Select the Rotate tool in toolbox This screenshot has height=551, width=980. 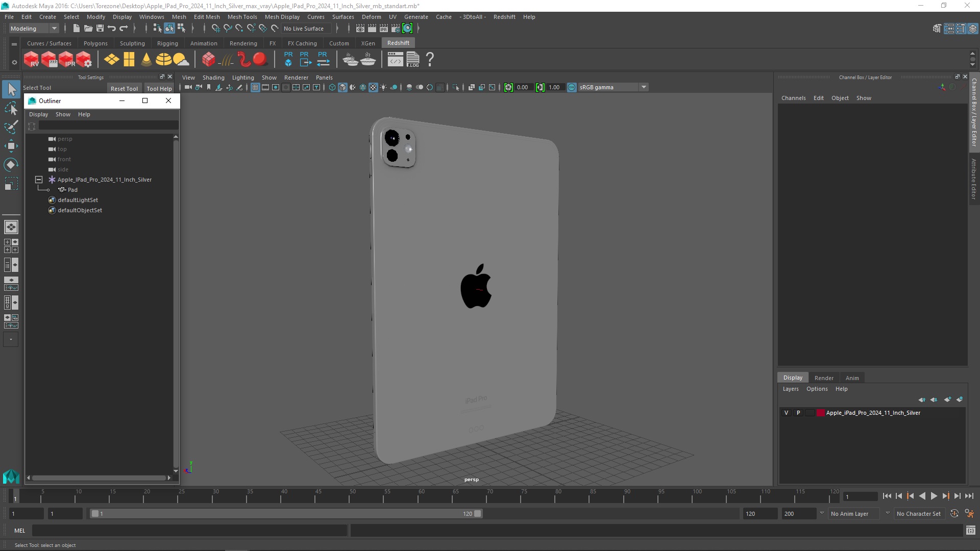click(x=11, y=164)
